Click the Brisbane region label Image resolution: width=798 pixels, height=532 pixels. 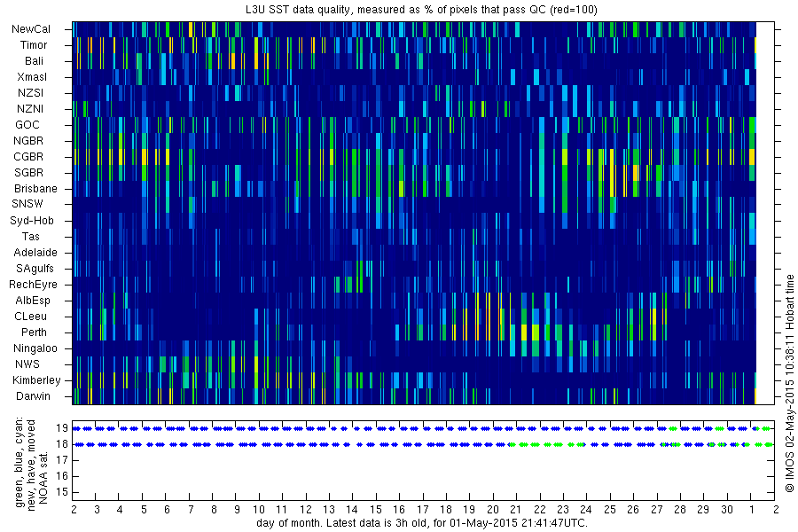(x=35, y=188)
